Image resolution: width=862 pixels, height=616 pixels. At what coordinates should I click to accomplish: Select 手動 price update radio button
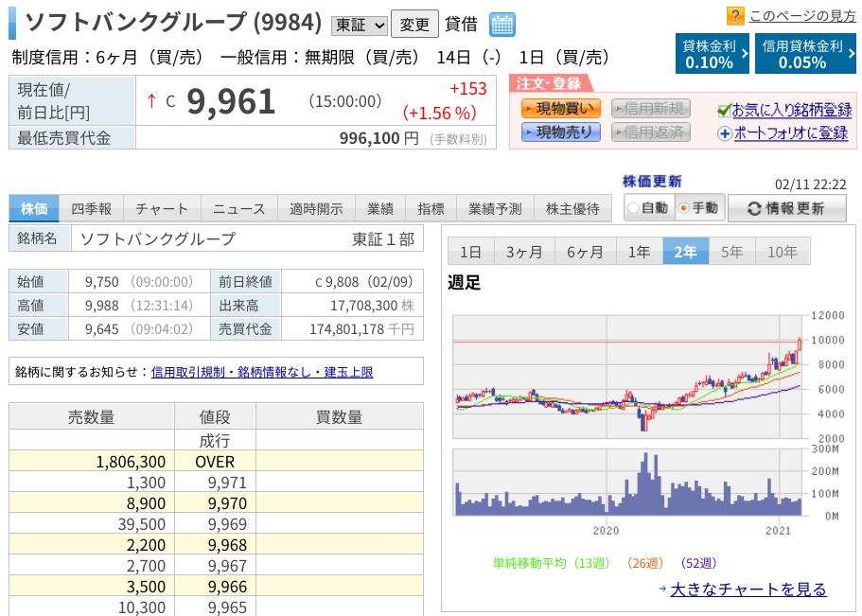click(684, 208)
